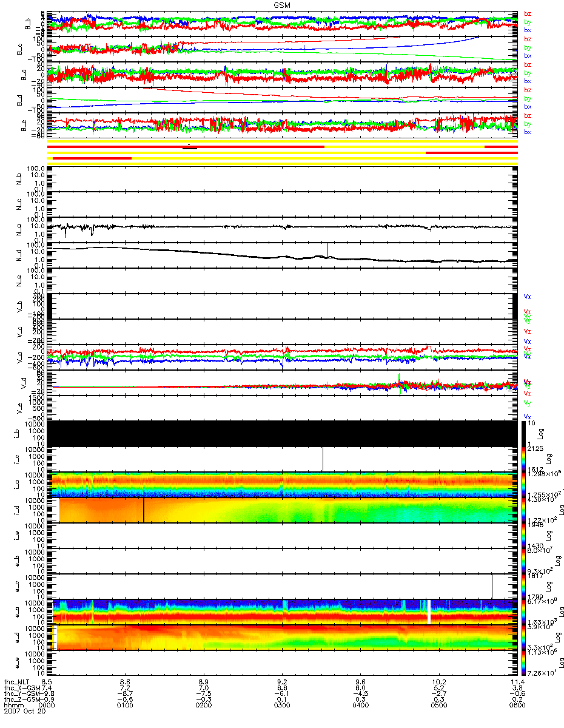This screenshot has width=564, height=728.
Task: Click the MLT value 8.9
Action: coord(204,681)
